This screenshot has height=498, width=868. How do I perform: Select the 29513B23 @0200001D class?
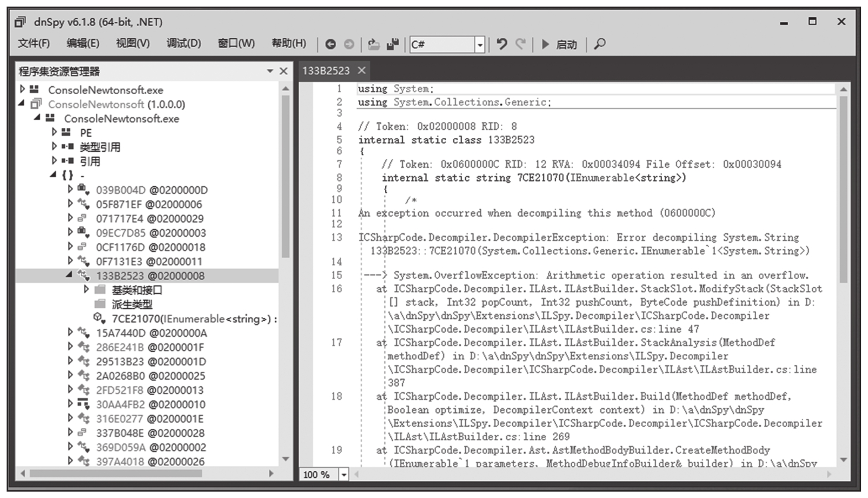tap(151, 361)
